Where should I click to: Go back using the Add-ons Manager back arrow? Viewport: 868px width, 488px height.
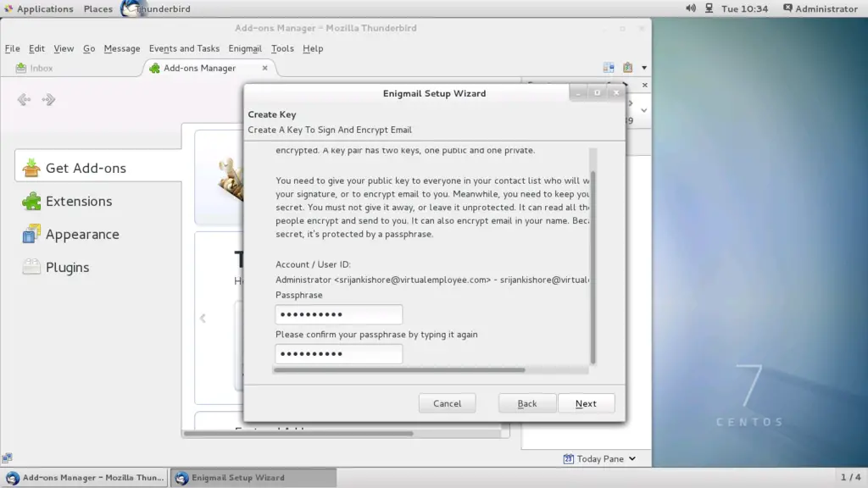[x=24, y=100]
